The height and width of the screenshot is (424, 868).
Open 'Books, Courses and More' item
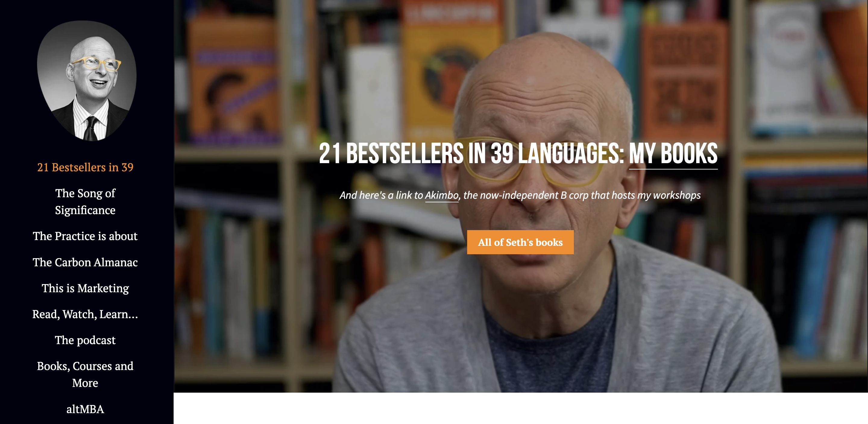tap(85, 375)
